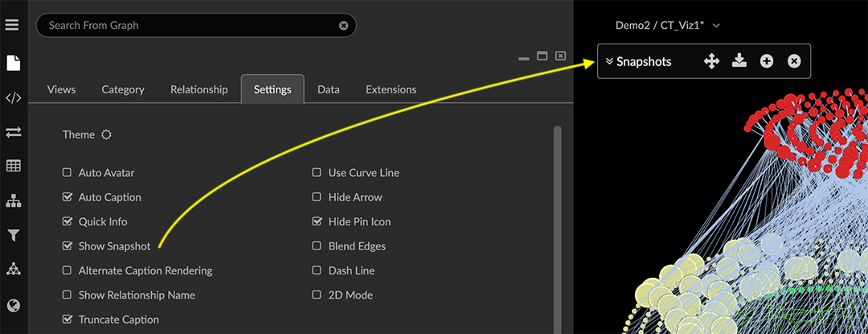Enable the Auto Avatar checkbox
Viewport: 868px width, 334px height.
[68, 173]
